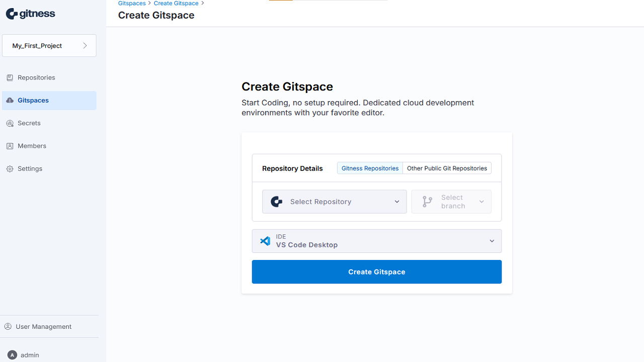Click the Gitspaces cloud icon
The width and height of the screenshot is (644, 362).
click(10, 101)
